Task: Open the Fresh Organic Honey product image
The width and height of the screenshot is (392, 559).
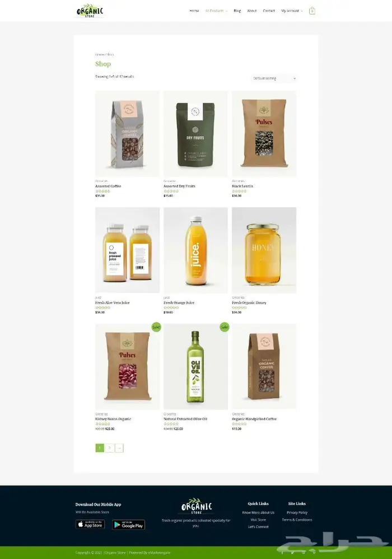Action: coord(264,250)
